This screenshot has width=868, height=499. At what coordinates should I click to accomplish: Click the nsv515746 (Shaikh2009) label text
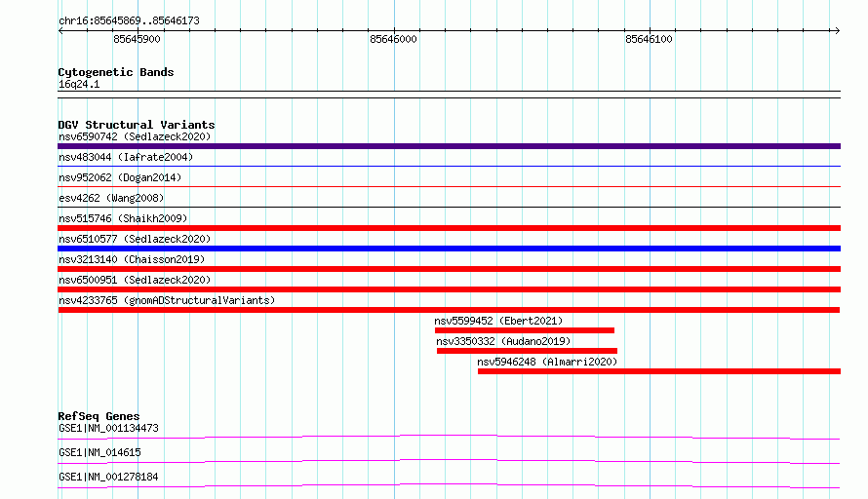click(x=123, y=218)
